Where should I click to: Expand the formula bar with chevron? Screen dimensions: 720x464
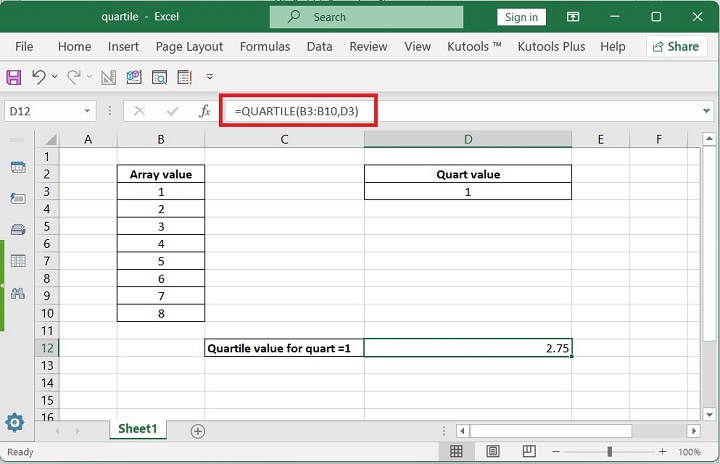(707, 111)
